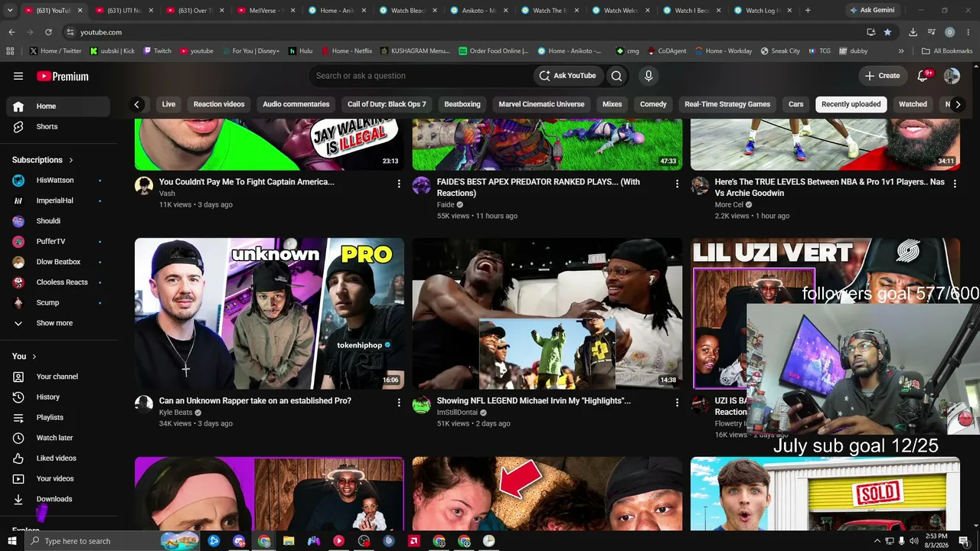Open Your videos in the sidebar

[x=58, y=478]
